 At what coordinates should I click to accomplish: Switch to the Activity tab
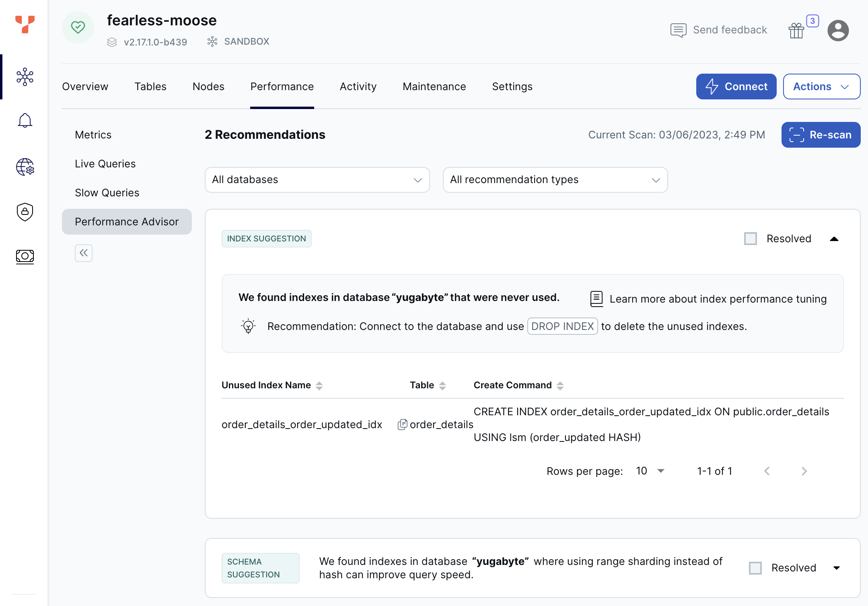[358, 86]
